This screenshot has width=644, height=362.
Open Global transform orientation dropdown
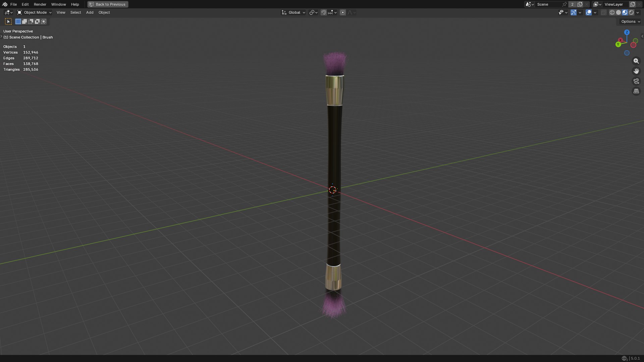293,12
